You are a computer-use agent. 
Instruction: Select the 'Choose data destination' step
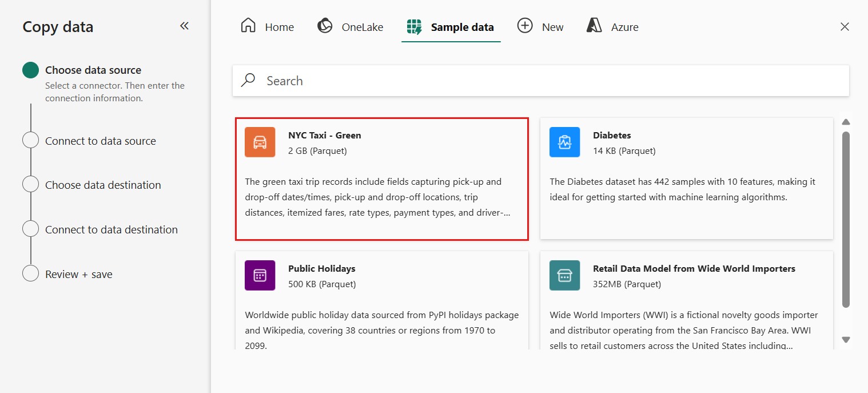tap(103, 185)
